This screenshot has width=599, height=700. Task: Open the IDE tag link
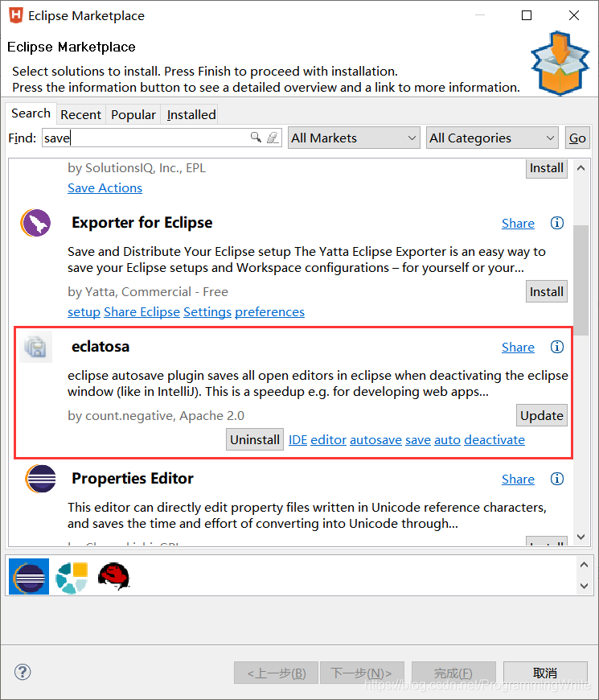coord(298,440)
